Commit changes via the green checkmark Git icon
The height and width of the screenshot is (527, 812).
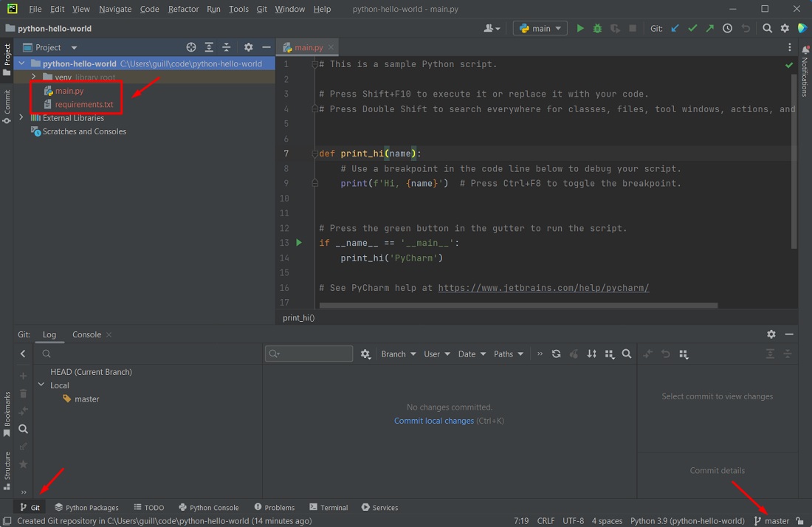point(693,27)
